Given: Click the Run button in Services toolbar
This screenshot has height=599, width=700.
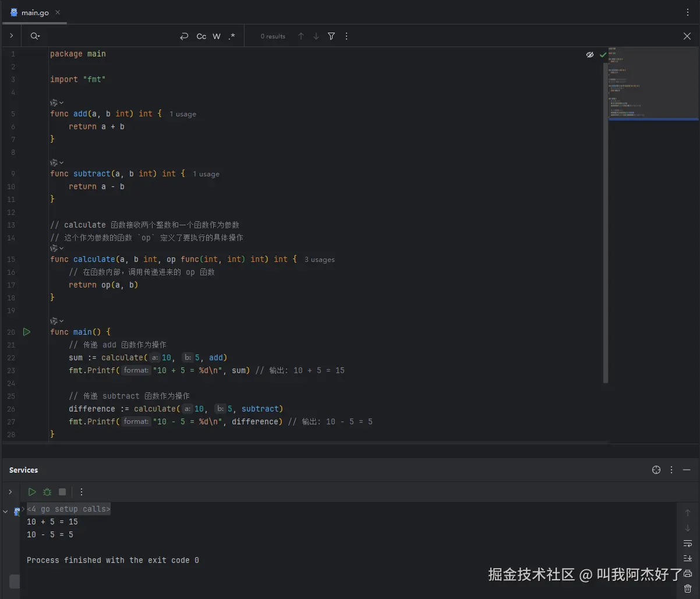Looking at the screenshot, I should tap(32, 492).
